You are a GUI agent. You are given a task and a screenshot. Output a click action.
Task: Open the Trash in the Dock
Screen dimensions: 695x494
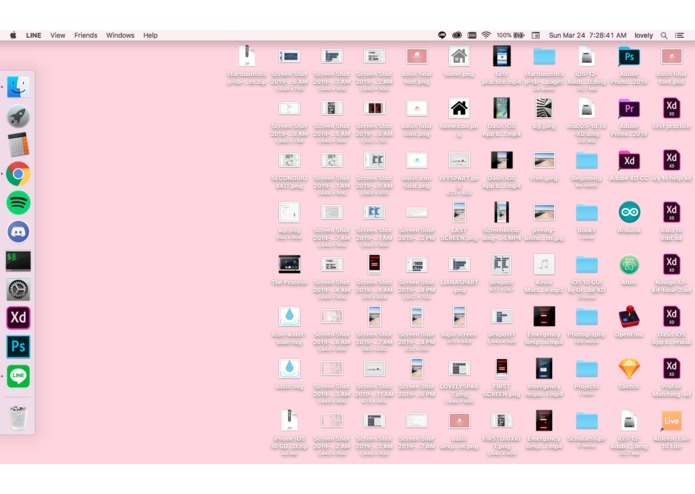tap(18, 417)
